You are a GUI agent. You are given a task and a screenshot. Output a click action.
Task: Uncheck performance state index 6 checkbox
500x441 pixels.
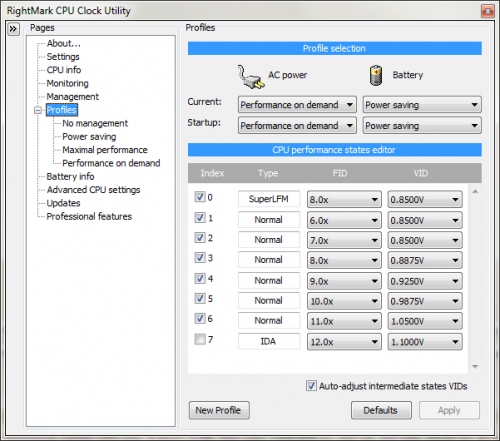tap(200, 319)
